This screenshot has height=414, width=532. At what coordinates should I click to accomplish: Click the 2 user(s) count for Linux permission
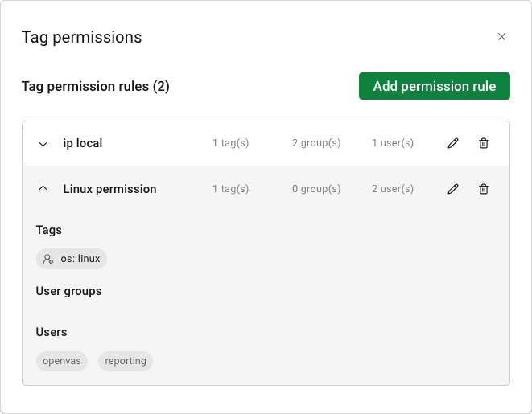(393, 189)
